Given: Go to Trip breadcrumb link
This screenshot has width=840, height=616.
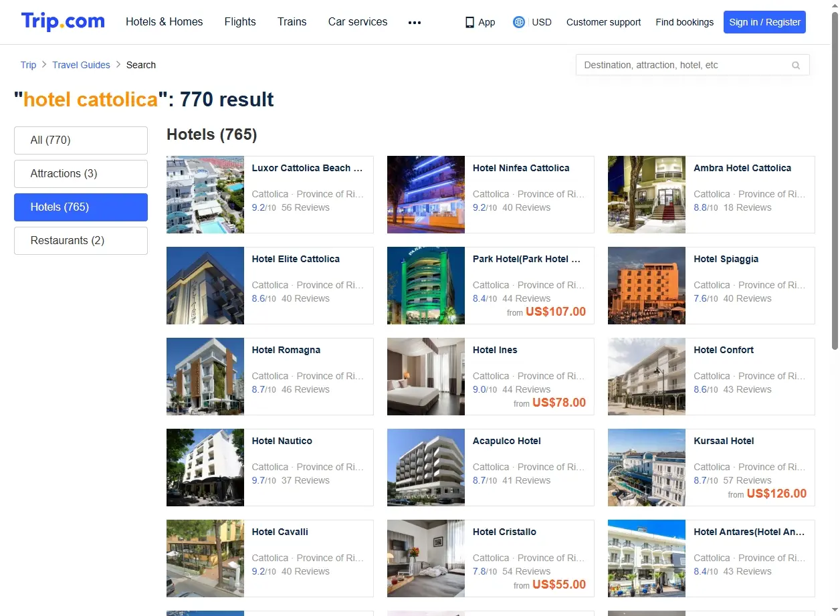Looking at the screenshot, I should pos(28,65).
